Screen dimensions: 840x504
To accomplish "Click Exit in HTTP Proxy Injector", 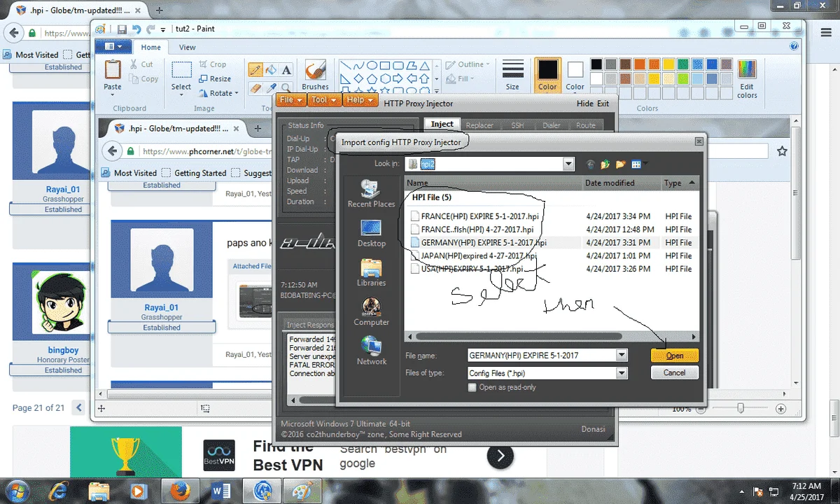I will [603, 104].
